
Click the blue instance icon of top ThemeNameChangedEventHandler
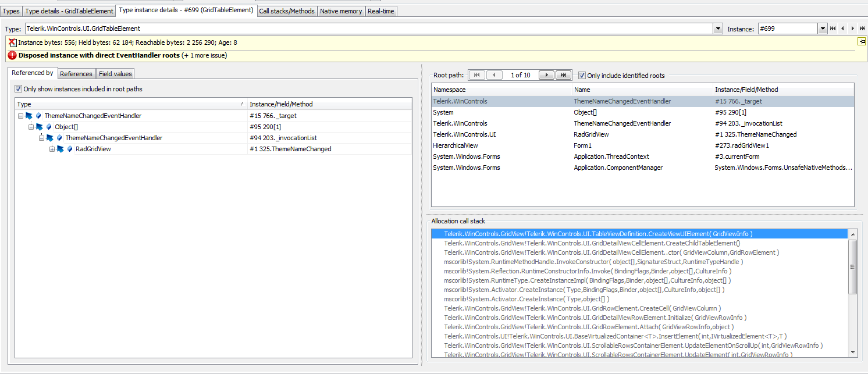pyautogui.click(x=38, y=116)
